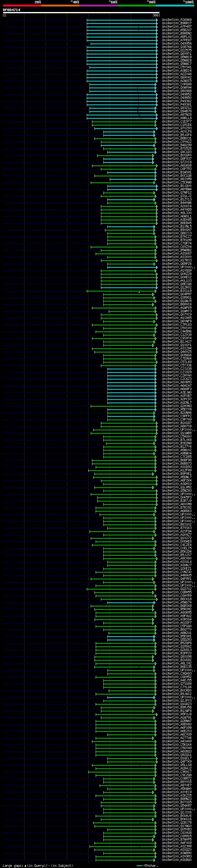Click the UniRef100_B2UNH4 label
The image size is (197, 868).
177,413
